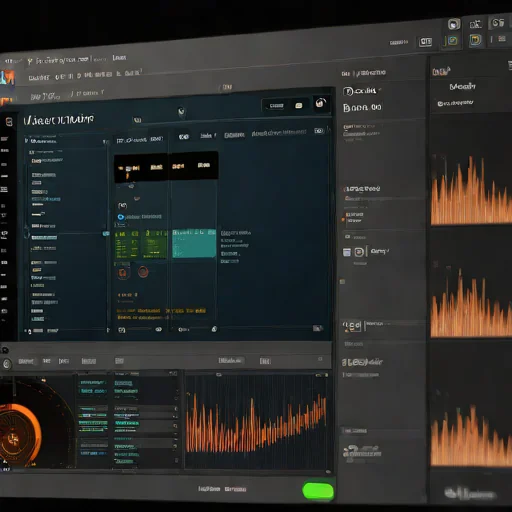512x512 pixels.
Task: Toggle the bright green pill switch at bottom
Action: click(x=318, y=491)
